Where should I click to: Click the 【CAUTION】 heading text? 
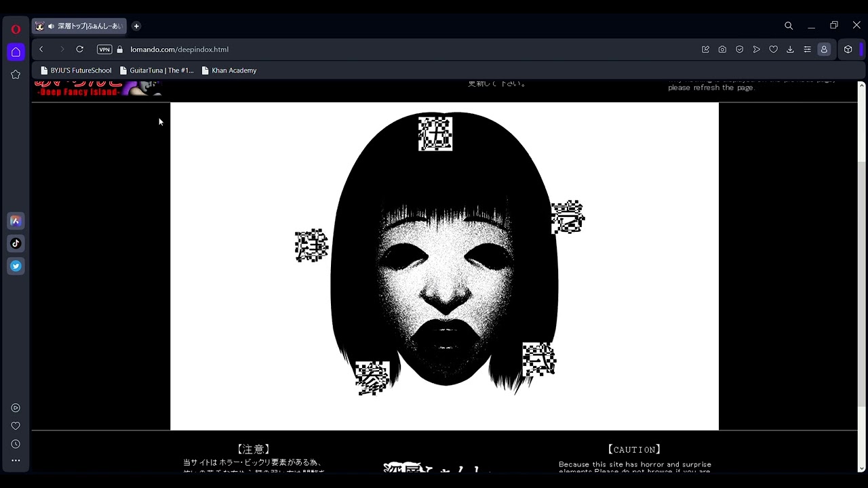pos(634,449)
